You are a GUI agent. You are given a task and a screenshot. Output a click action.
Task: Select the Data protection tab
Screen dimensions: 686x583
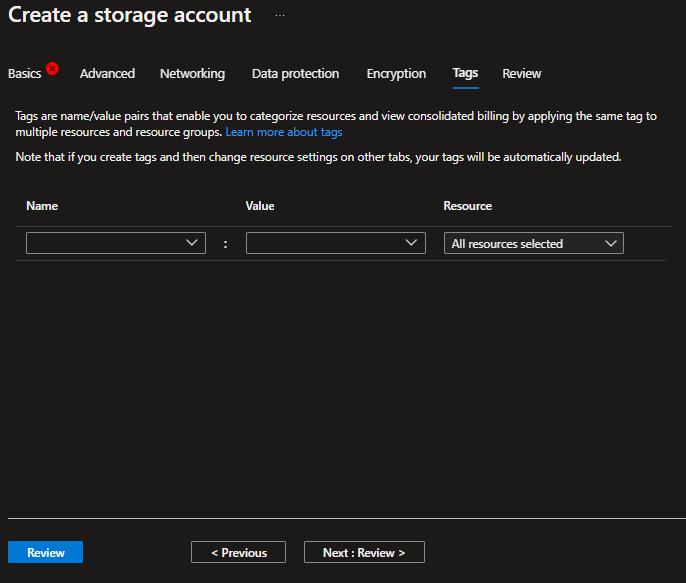coord(295,74)
